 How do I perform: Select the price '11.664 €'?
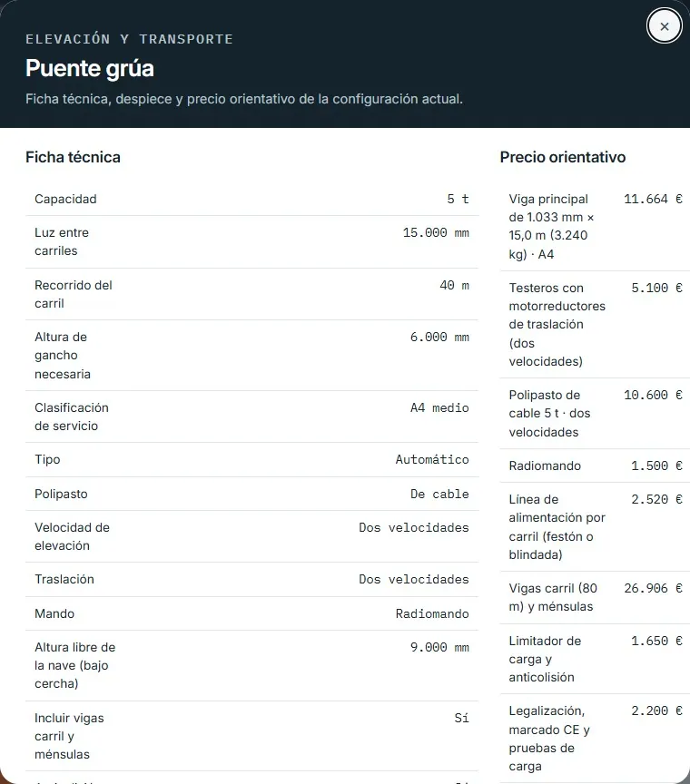(653, 199)
